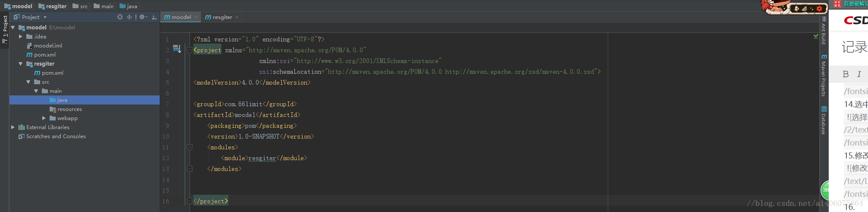
Task: Click groupId value com.661imit
Action: tap(243, 104)
